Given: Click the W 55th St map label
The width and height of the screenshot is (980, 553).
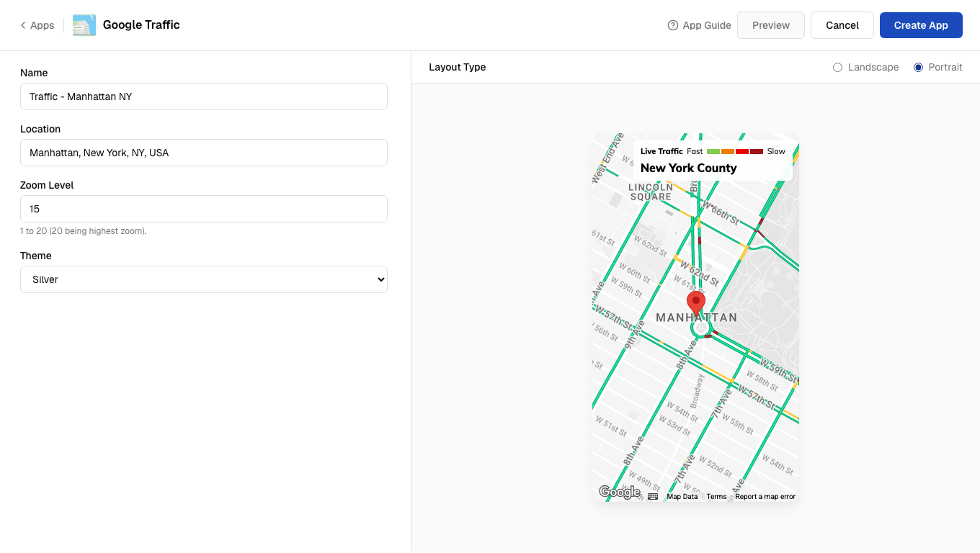Looking at the screenshot, I should coord(738,424).
